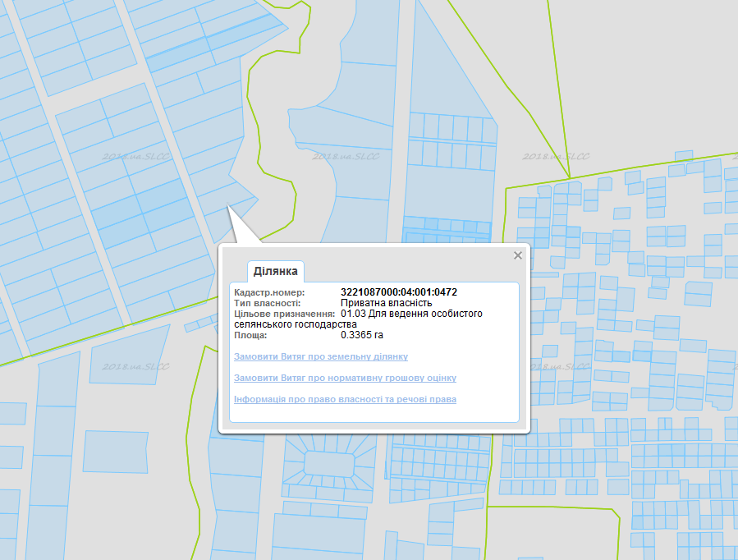738x560 pixels.
Task: Click the Тип власності label
Action: click(x=268, y=304)
